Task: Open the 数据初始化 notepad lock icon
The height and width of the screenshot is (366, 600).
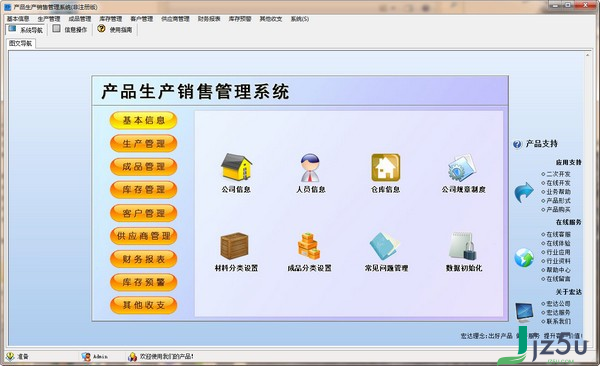Action: click(463, 246)
